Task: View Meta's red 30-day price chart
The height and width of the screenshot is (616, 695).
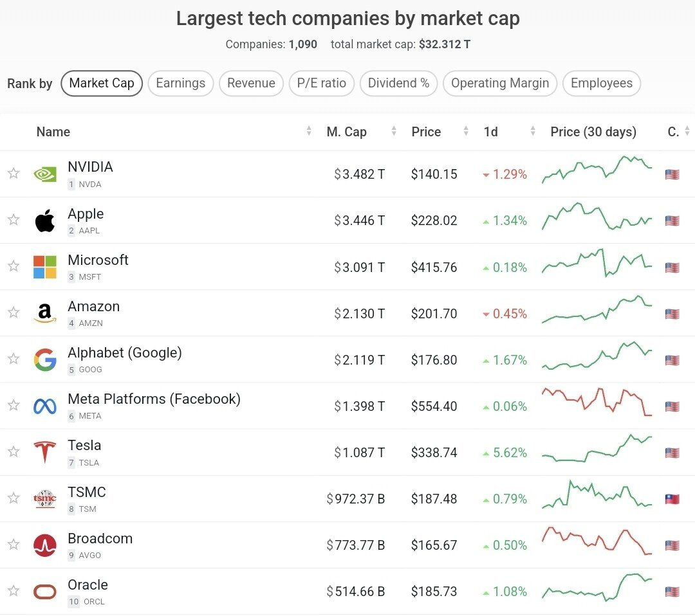Action: pos(597,403)
